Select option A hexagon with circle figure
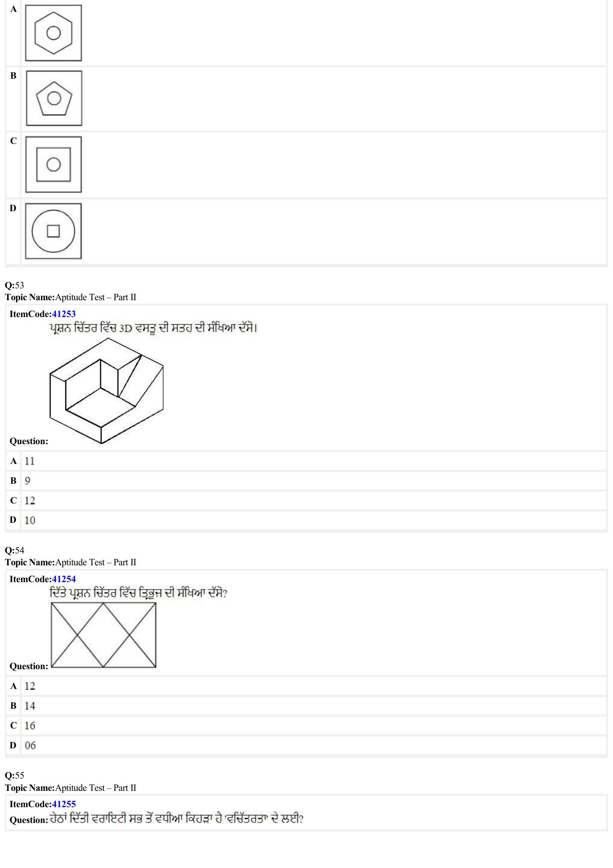Image resolution: width=613 pixels, height=868 pixels. tap(53, 33)
